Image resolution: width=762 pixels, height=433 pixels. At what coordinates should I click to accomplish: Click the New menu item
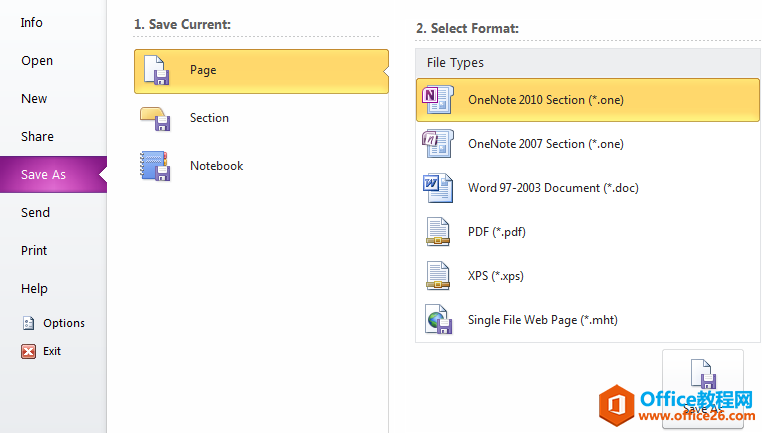pyautogui.click(x=34, y=98)
